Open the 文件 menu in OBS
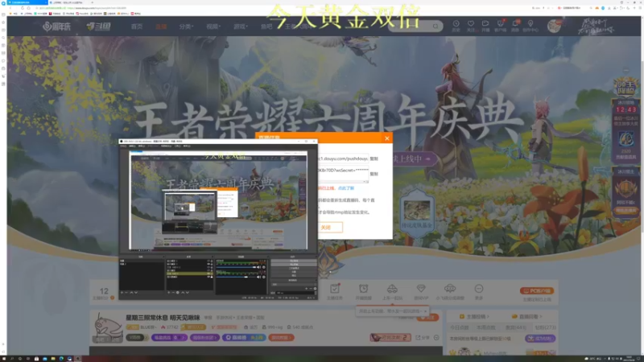Viewport: 644px width, 362px height. [x=123, y=146]
